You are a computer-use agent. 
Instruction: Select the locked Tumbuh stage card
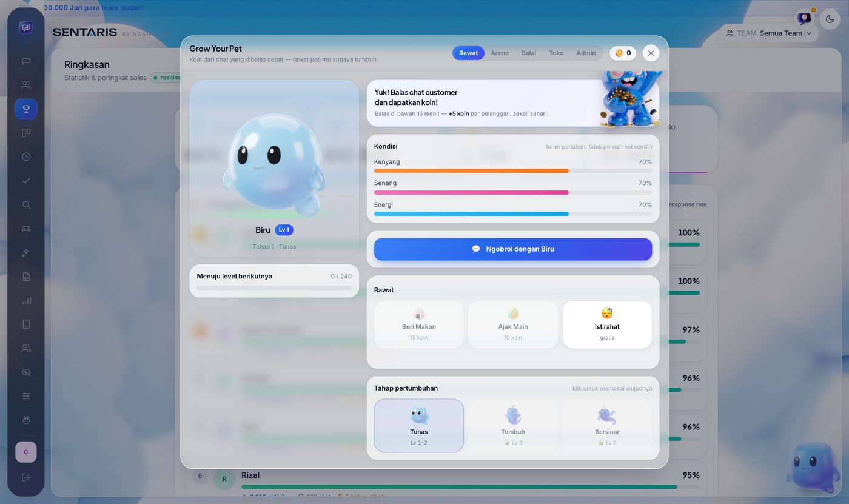pos(513,426)
